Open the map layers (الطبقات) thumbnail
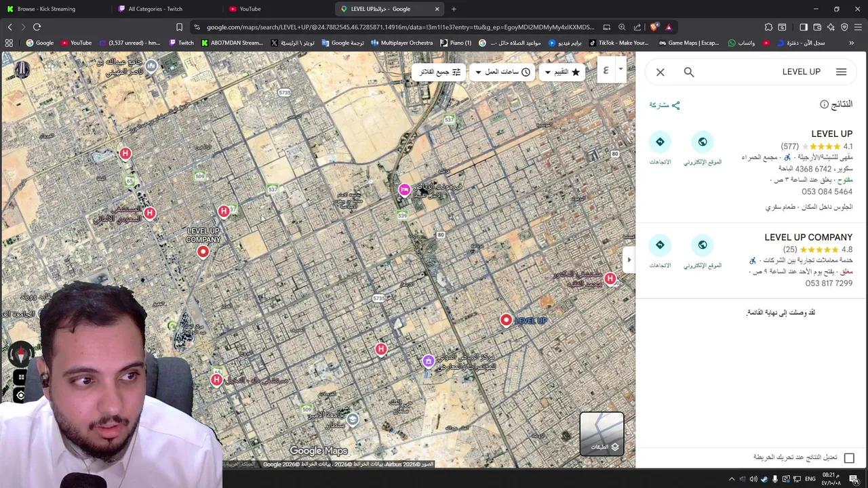868x488 pixels. pyautogui.click(x=601, y=434)
